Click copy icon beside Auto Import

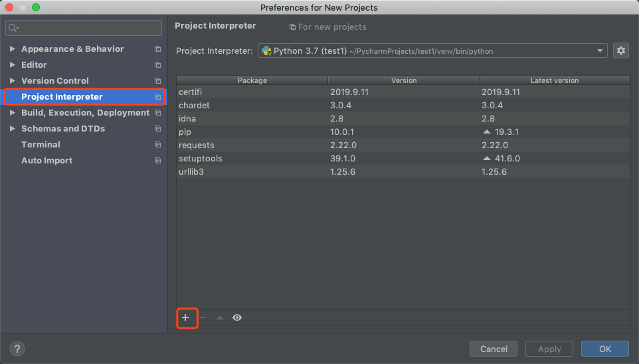click(157, 161)
